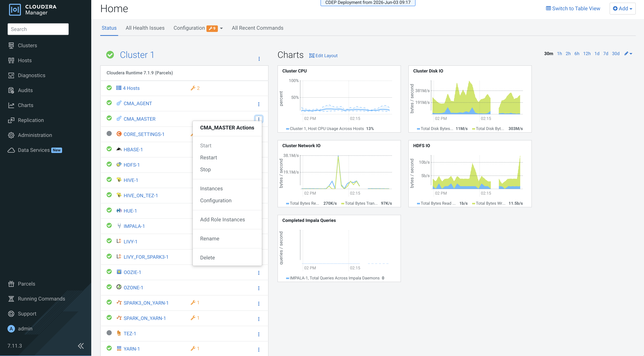Open the Hosts sidebar item
This screenshot has width=644, height=356.
(x=24, y=60)
